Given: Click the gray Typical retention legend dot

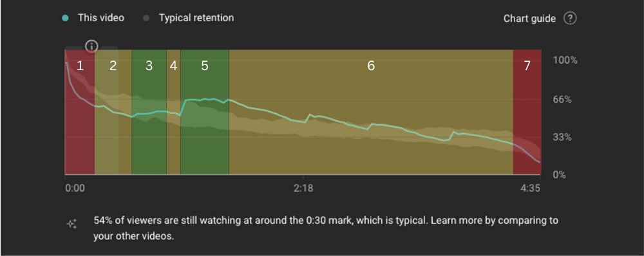Looking at the screenshot, I should coord(146,18).
